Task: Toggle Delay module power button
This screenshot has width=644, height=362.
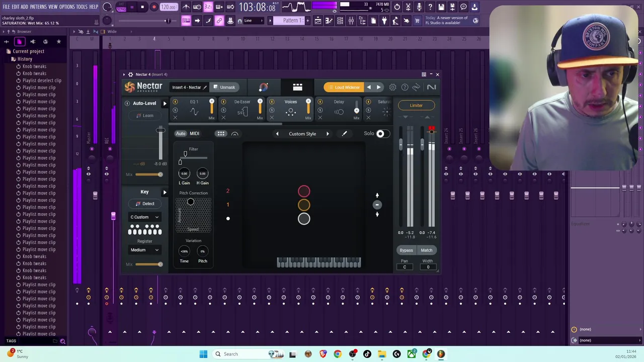Action: click(x=320, y=102)
